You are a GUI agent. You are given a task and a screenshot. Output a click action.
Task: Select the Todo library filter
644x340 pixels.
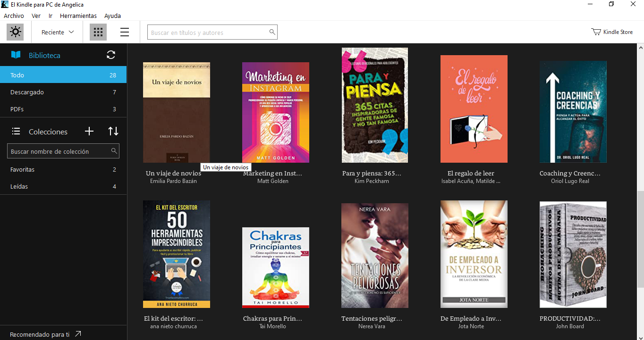point(63,75)
